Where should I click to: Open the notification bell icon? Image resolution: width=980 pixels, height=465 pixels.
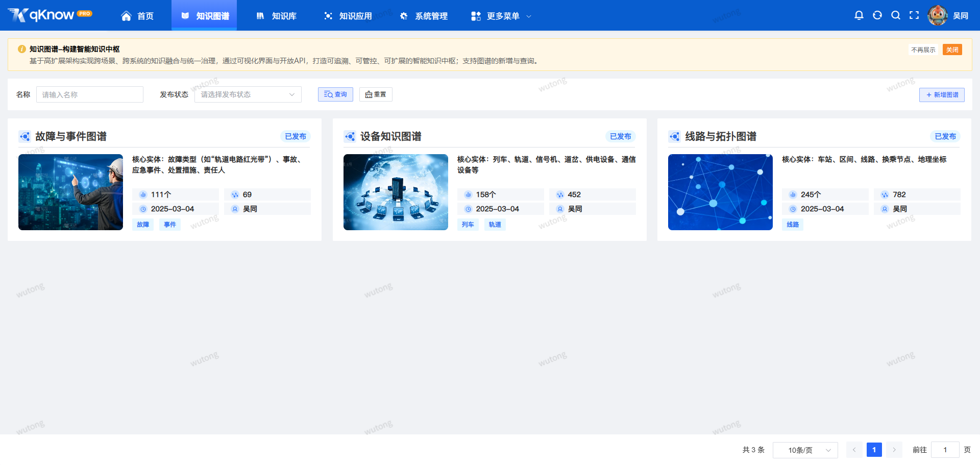click(860, 15)
